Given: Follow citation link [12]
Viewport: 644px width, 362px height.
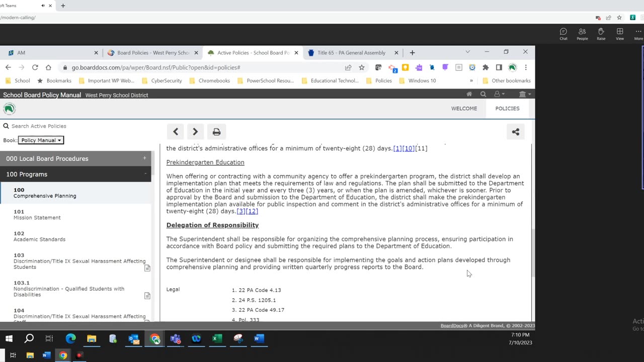Looking at the screenshot, I should pyautogui.click(x=252, y=211).
